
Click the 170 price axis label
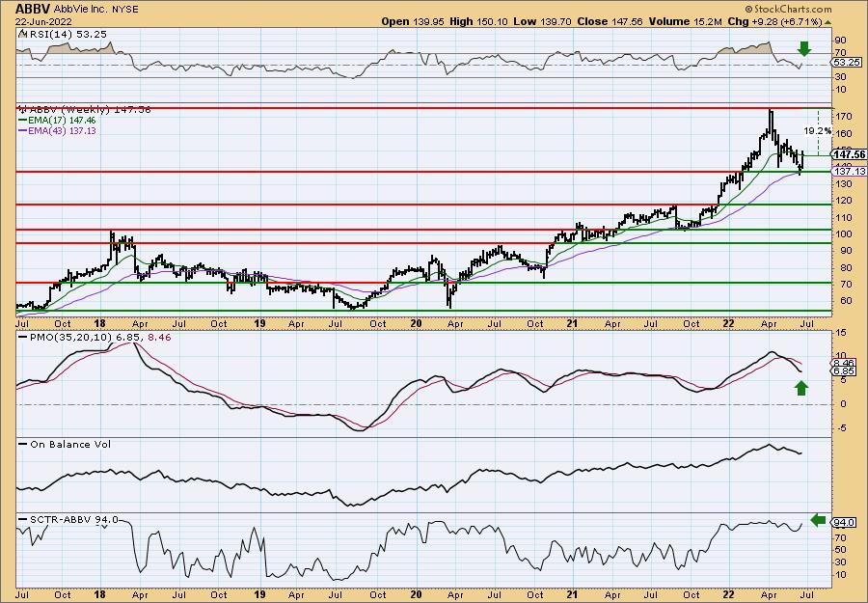pos(843,117)
